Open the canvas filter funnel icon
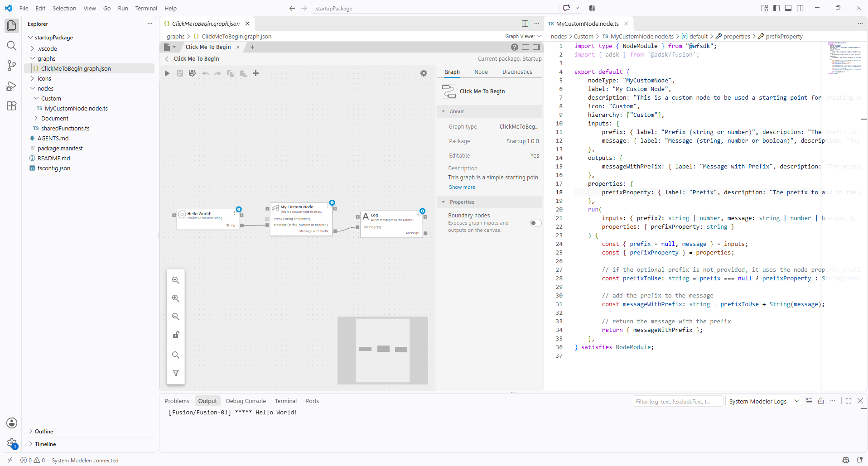The image size is (868, 466). (176, 373)
